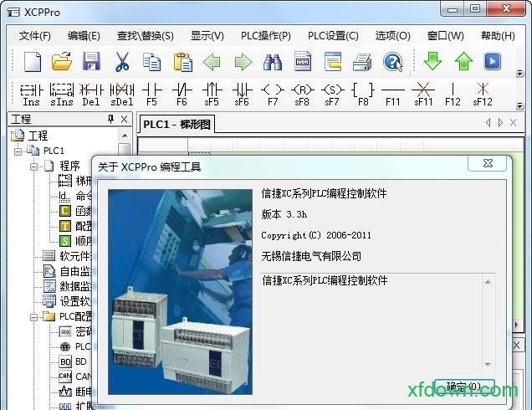Open the 窗口(W) menu

pos(446,36)
